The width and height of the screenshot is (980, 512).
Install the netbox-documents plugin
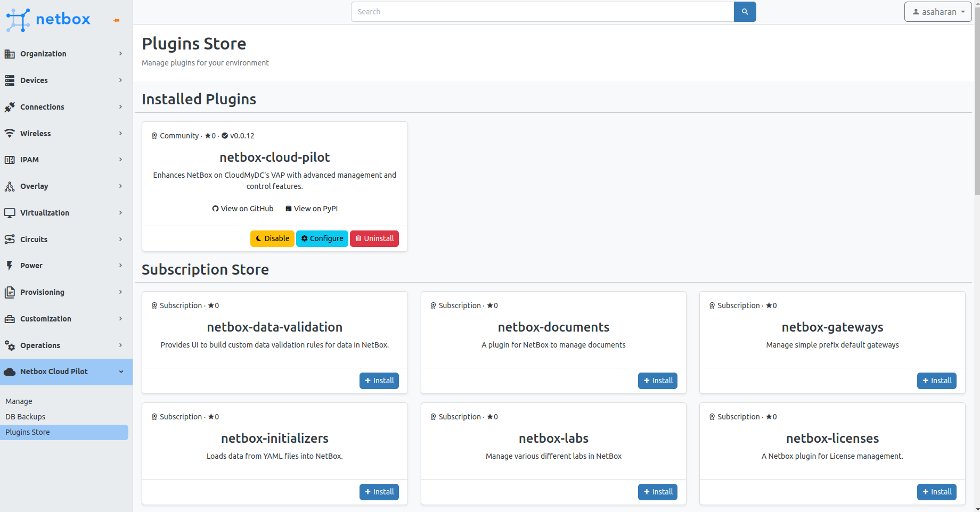click(658, 381)
